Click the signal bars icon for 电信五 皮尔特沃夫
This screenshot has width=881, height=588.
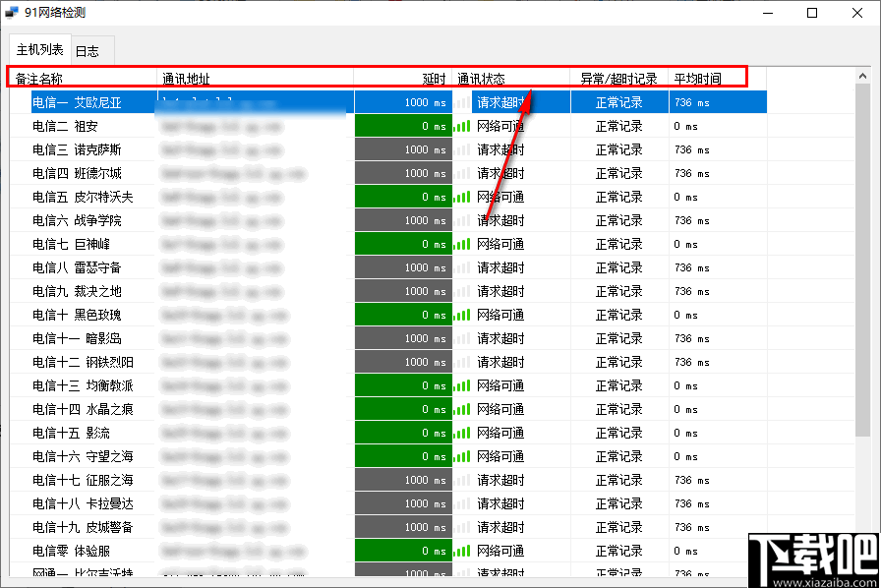462,197
